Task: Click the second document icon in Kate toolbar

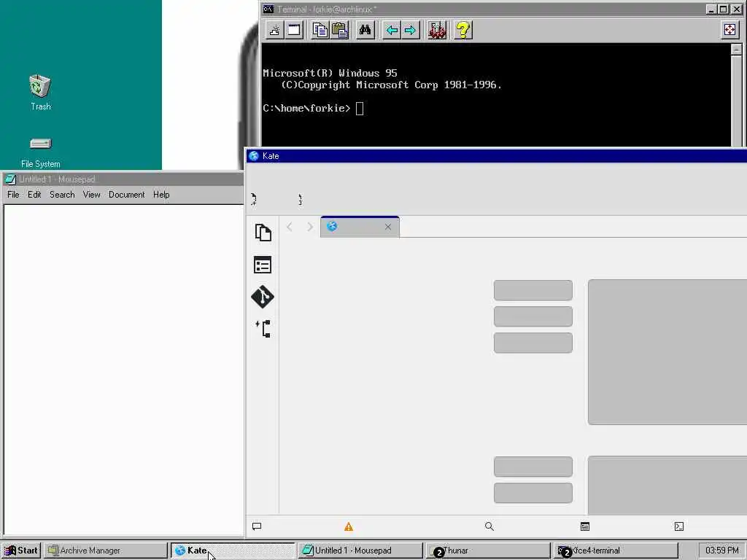Action: coord(300,200)
